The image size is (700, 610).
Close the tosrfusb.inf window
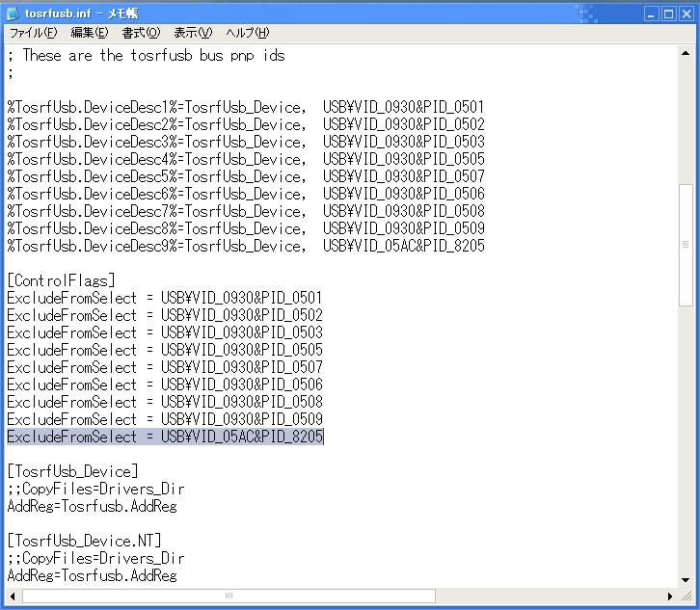click(x=686, y=13)
